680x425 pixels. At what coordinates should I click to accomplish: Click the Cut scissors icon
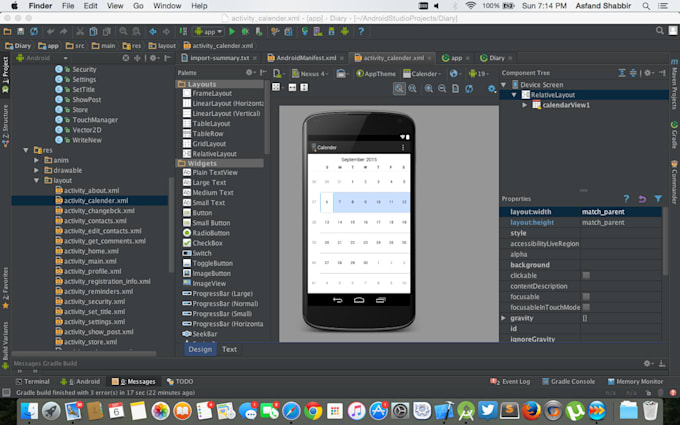coord(80,31)
